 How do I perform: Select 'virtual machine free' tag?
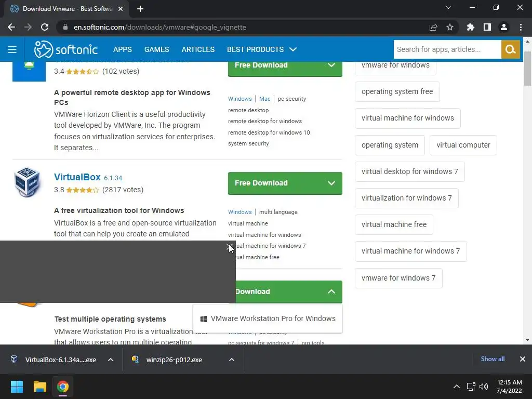[x=394, y=224]
